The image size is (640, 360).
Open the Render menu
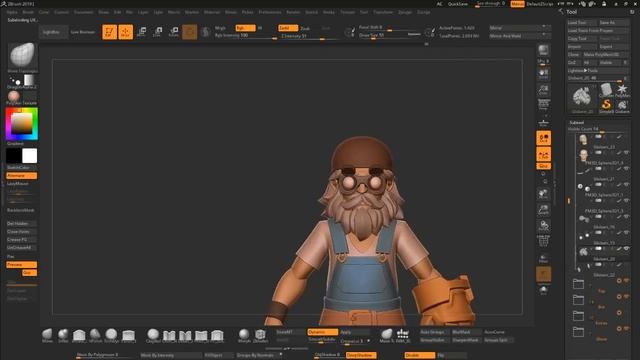(293, 12)
